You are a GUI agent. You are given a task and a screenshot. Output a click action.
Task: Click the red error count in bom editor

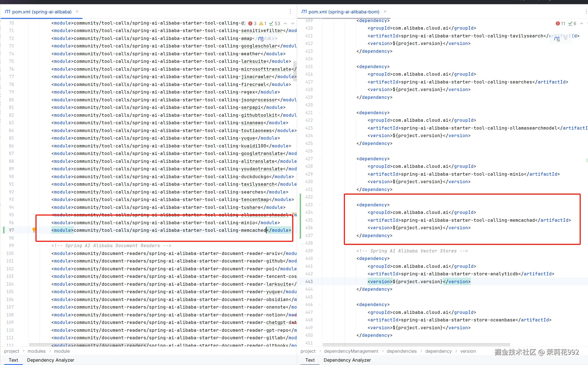[x=558, y=23]
